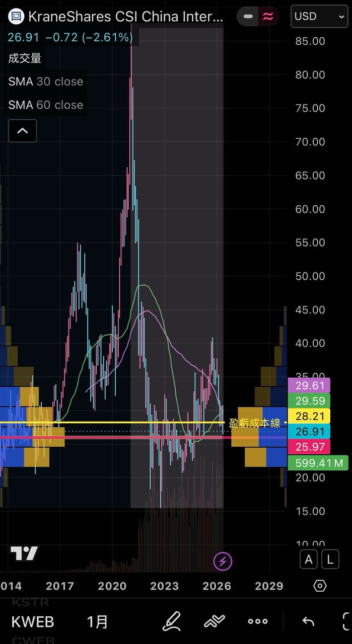Click the 85.00 price axis label
Image resolution: width=352 pixels, height=644 pixels.
point(310,41)
